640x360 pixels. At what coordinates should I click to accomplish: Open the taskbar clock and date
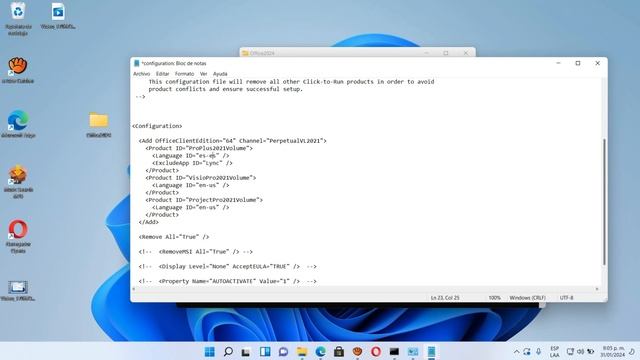[x=613, y=351]
